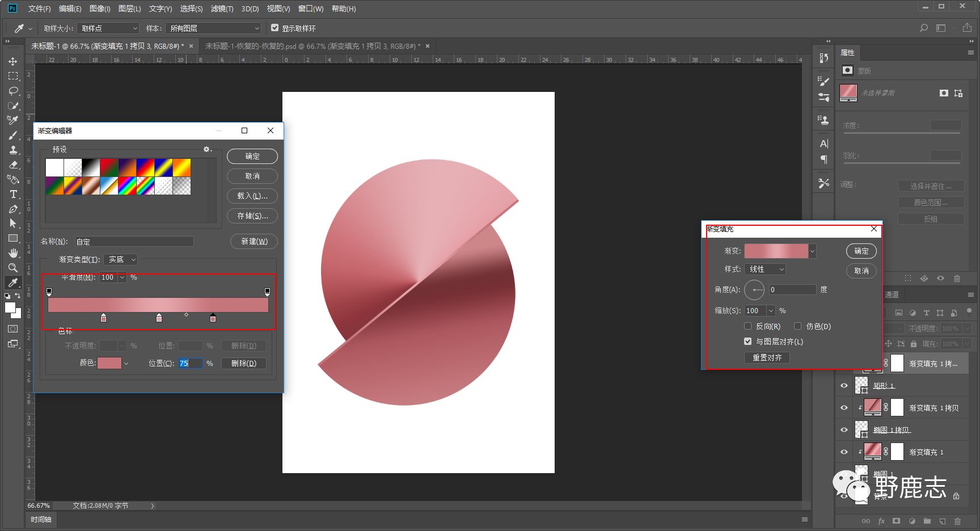The image size is (980, 531).
Task: Open the 渐变类型 gradient type dropdown
Action: tap(120, 259)
